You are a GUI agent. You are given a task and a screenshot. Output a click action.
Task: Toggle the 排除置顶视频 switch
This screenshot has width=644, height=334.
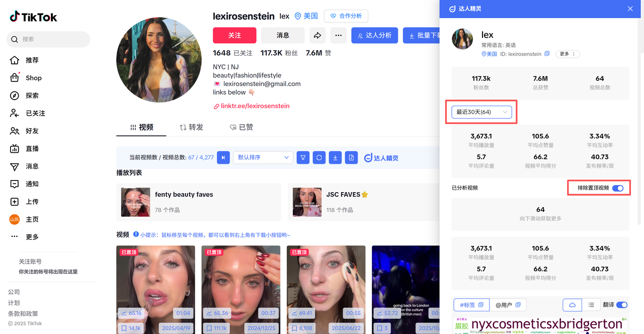(618, 188)
